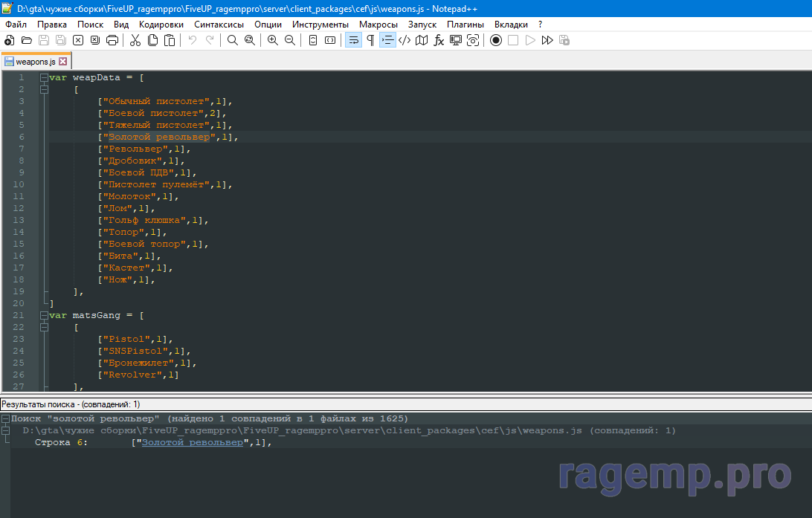Viewport: 812px width, 518px height.
Task: Open Find with the magnifier icon
Action: pyautogui.click(x=233, y=40)
